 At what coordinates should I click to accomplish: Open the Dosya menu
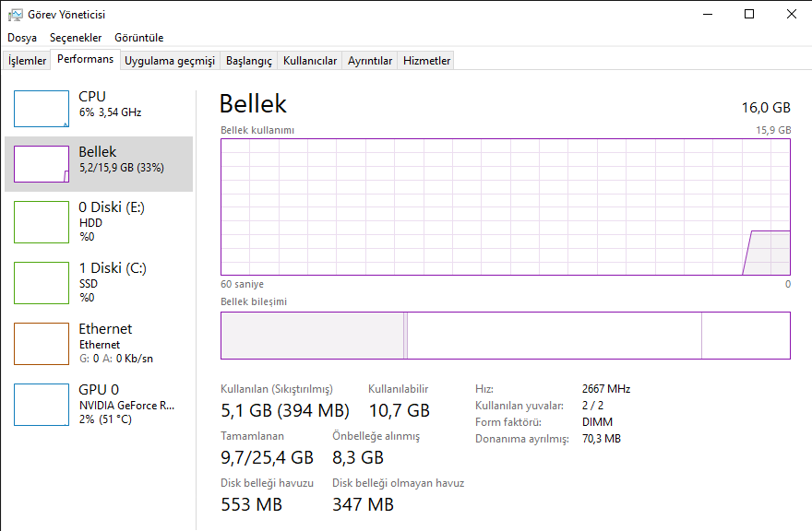click(x=22, y=38)
